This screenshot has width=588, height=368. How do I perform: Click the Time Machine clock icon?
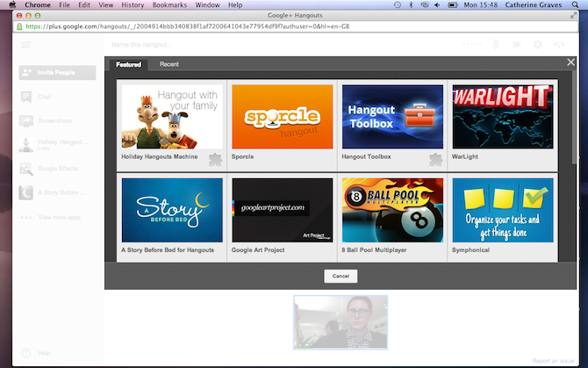point(398,5)
